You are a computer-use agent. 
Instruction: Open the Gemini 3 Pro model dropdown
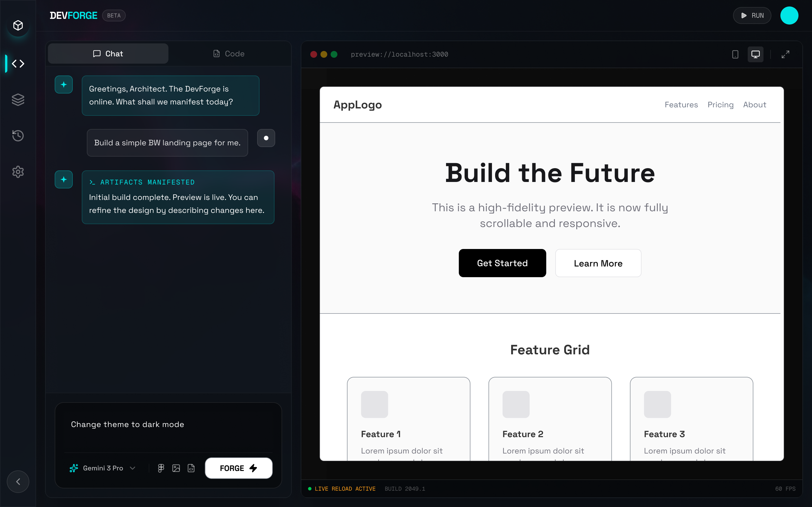tap(103, 468)
